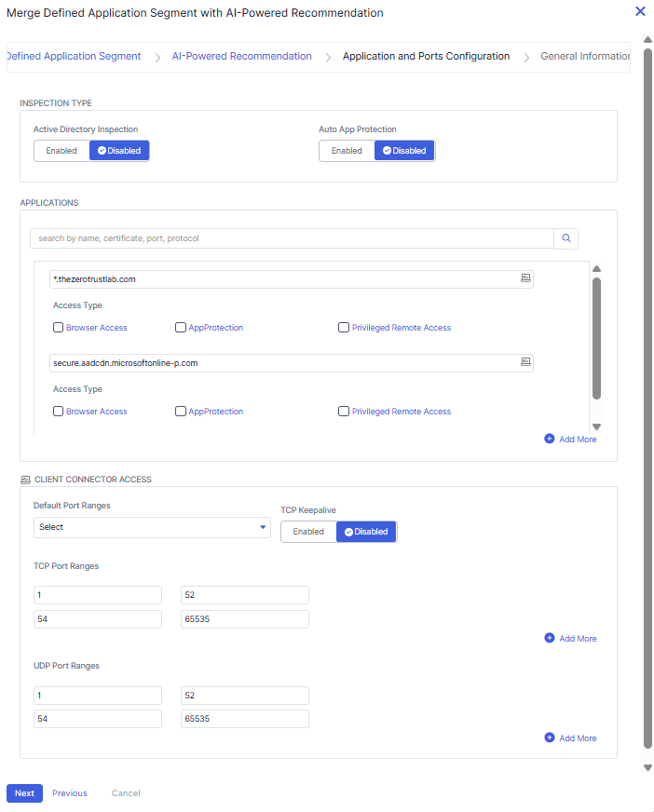Enable Active Directory Inspection
The image size is (654, 812).
coord(61,151)
